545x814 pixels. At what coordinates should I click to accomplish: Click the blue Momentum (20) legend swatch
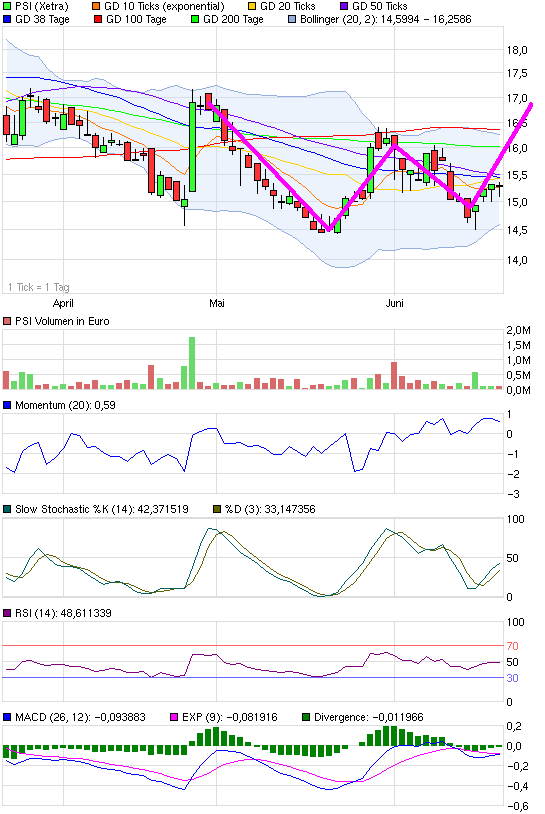click(x=7, y=405)
